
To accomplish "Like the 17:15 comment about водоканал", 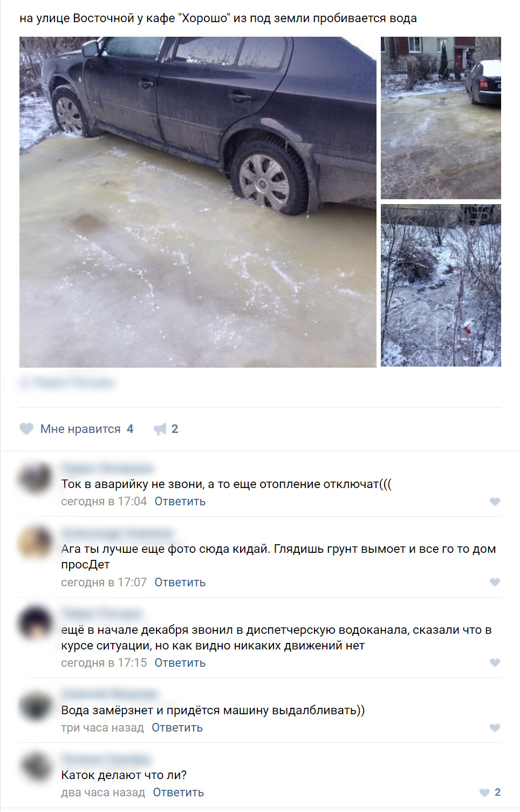I will [495, 662].
